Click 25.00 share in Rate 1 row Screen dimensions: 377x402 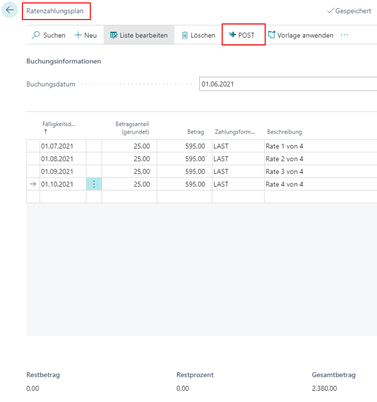click(129, 146)
